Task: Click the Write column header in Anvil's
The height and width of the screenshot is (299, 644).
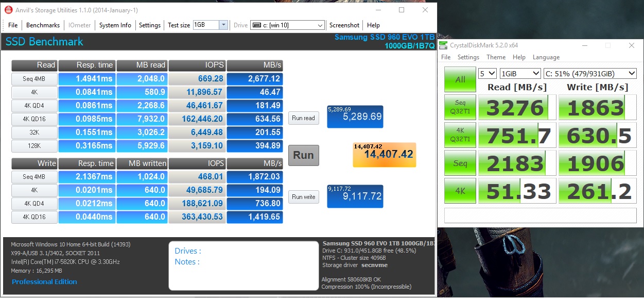Action: click(34, 163)
